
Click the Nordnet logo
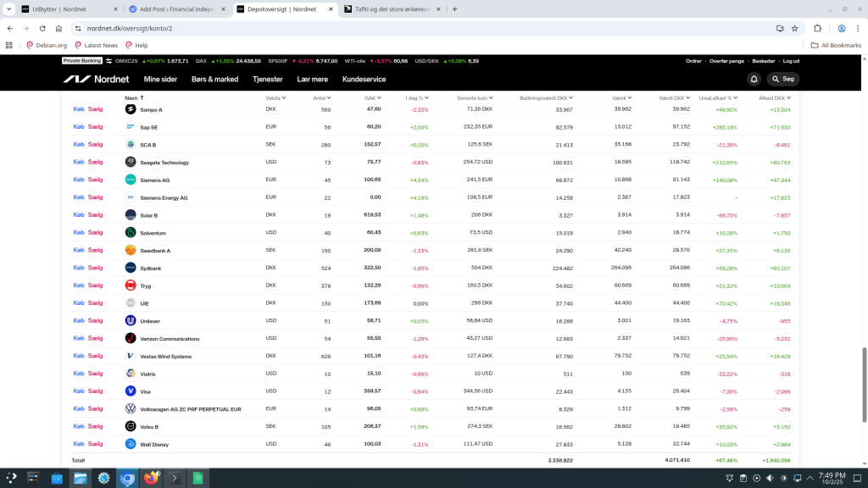coord(97,79)
